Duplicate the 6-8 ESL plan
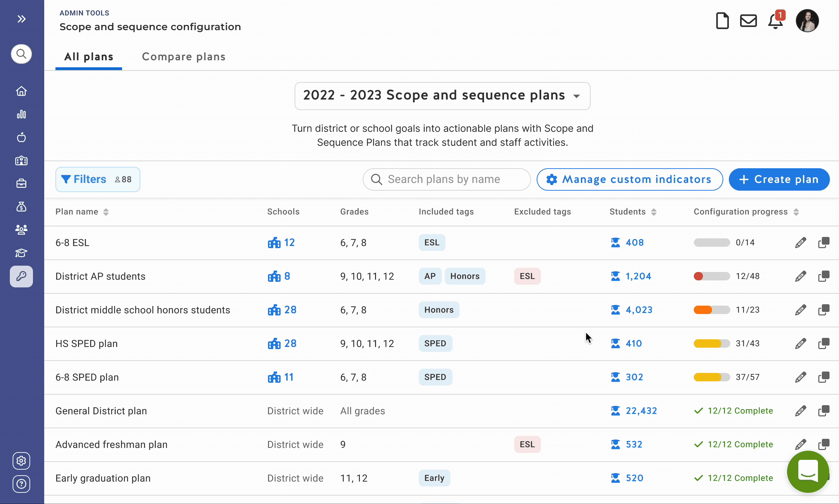Viewport: 839px width, 504px height. [824, 243]
